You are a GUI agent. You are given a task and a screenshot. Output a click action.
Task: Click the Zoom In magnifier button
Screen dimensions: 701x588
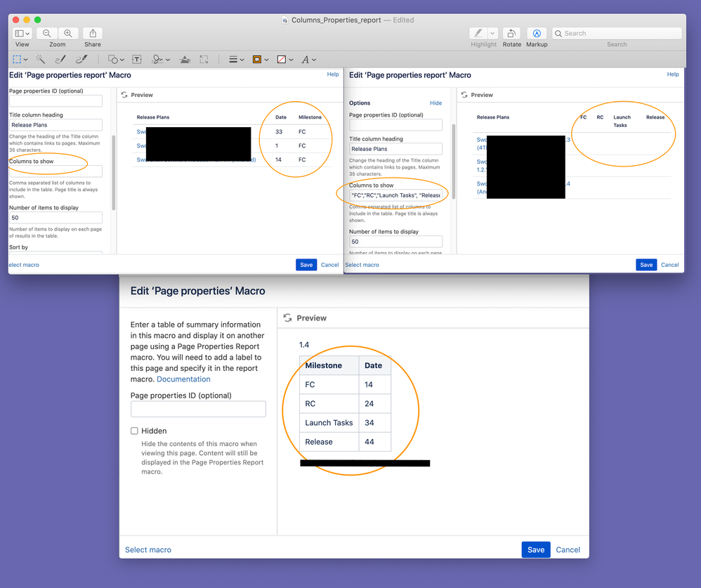(68, 33)
